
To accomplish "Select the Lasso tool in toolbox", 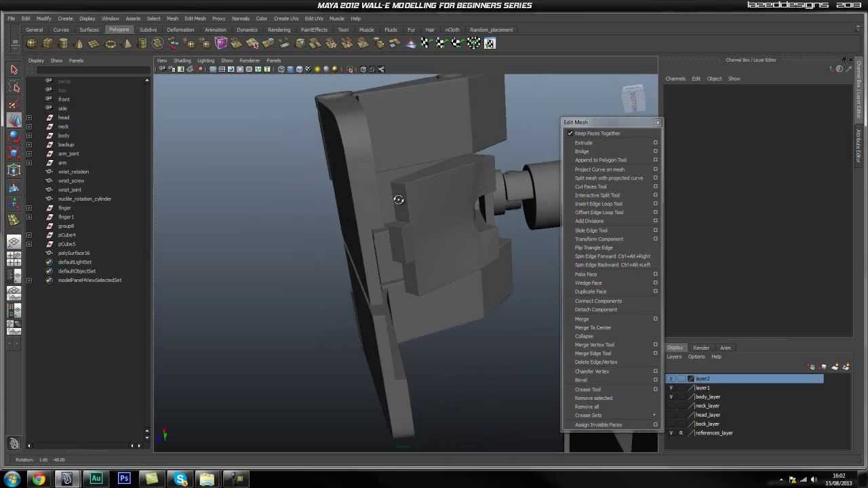I will (14, 87).
